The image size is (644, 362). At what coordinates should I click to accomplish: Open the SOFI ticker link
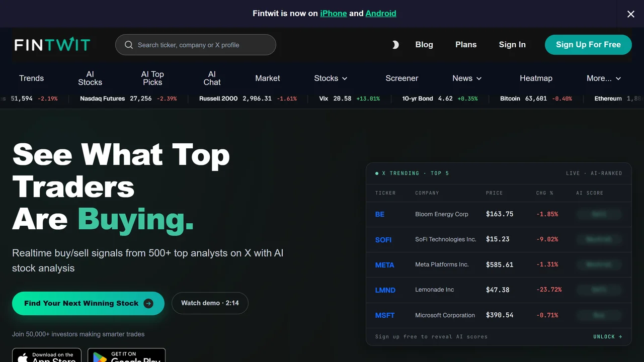(383, 240)
